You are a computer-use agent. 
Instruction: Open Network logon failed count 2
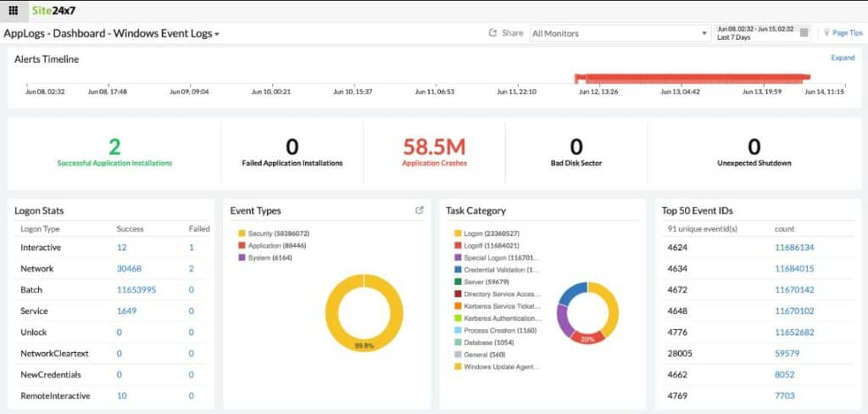click(192, 269)
